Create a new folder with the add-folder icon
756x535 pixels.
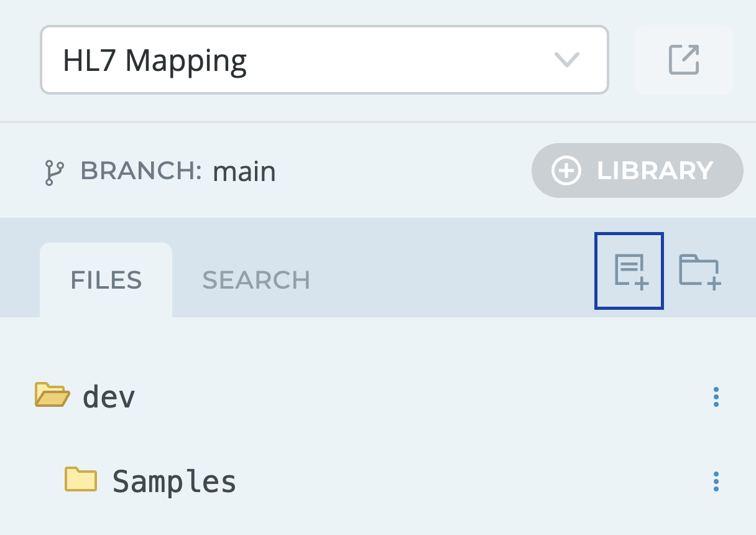[699, 271]
